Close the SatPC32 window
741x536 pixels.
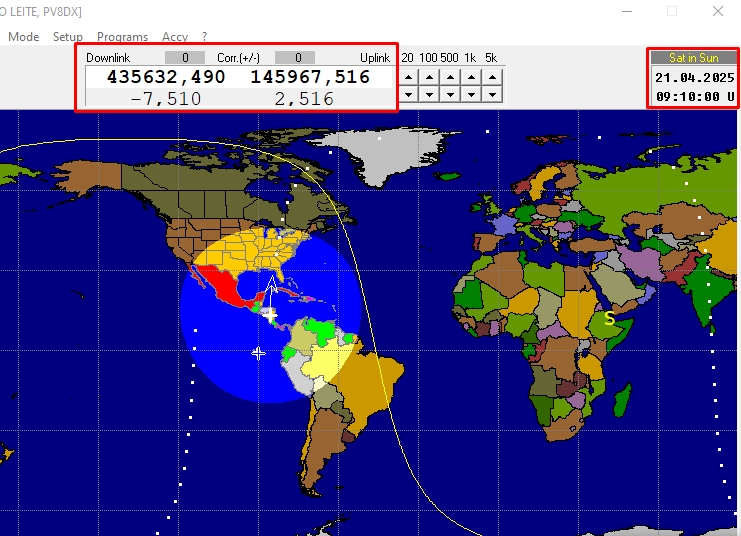coord(718,11)
